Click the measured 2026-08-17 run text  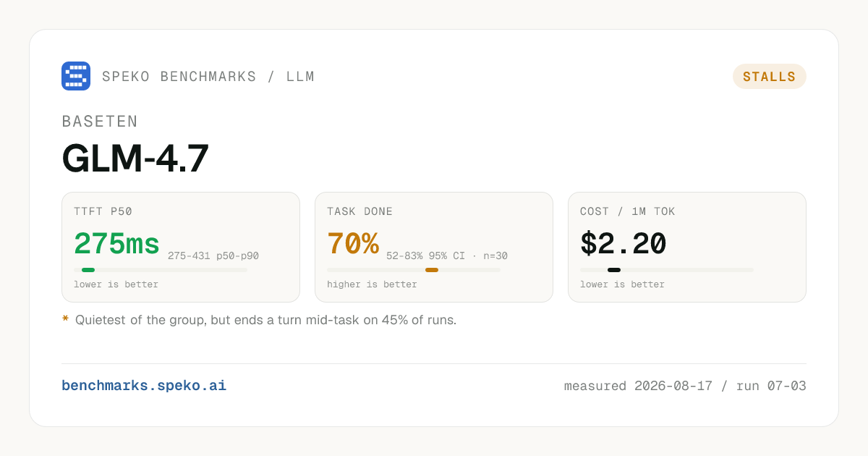coord(685,386)
